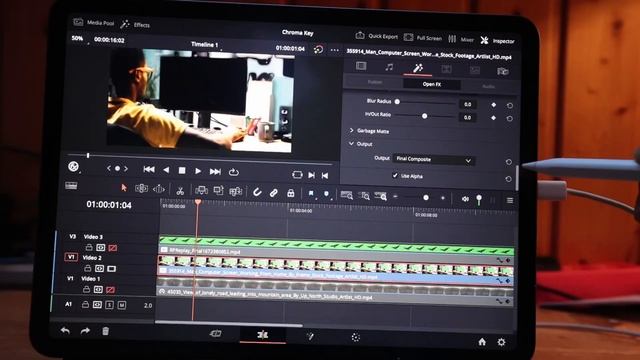Select the Effects magic-wand Inspector tab
640x360 pixels.
[x=418, y=68]
